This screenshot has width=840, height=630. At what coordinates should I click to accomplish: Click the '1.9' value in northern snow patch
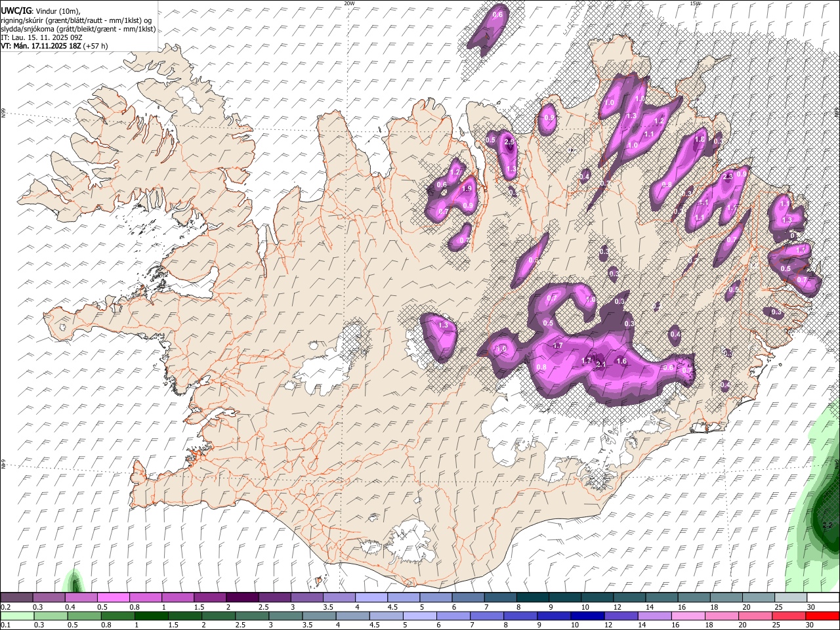467,188
